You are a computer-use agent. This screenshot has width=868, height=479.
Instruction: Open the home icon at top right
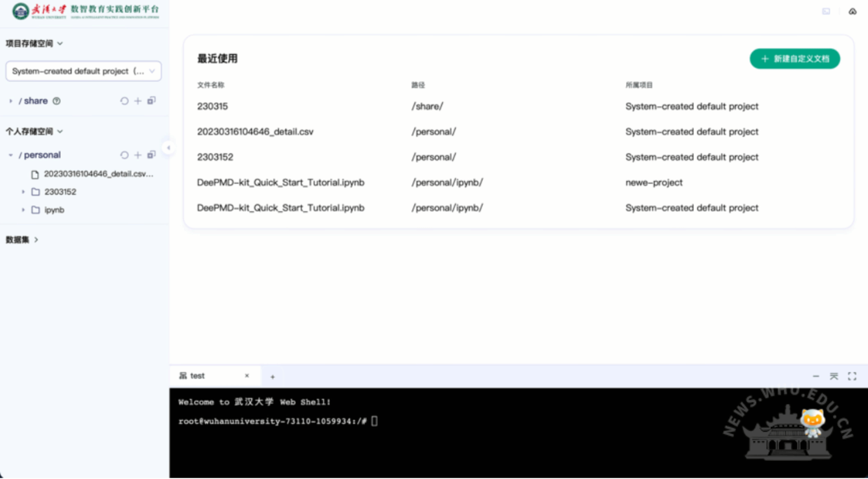pos(852,11)
